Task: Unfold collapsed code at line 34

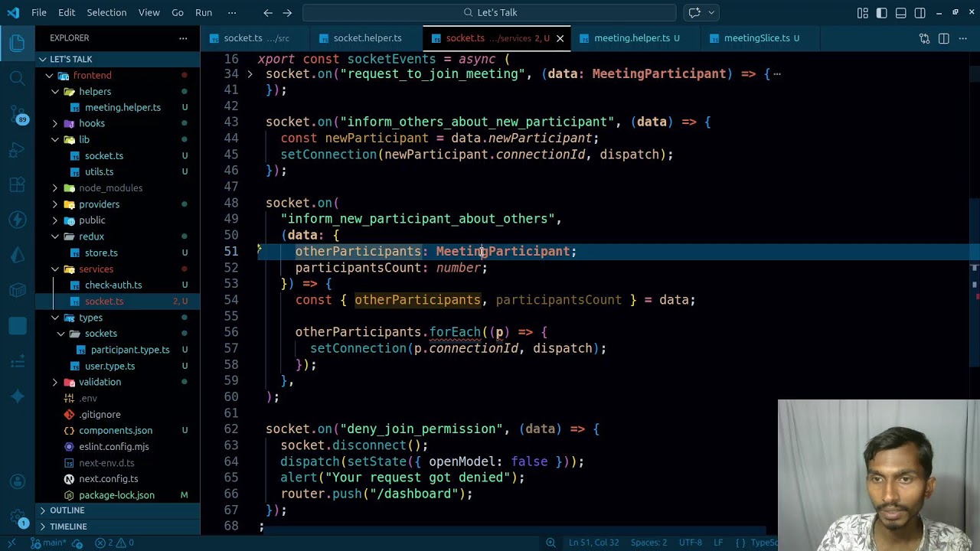Action: (250, 74)
